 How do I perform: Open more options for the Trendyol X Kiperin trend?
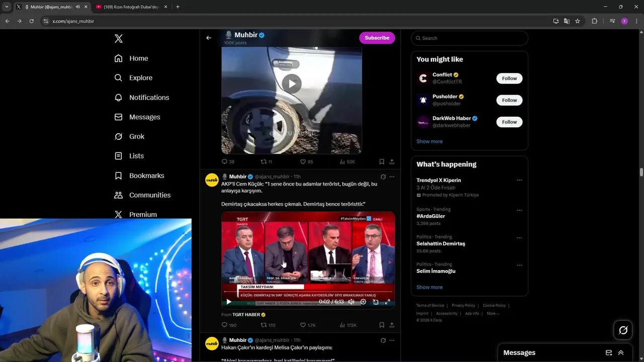coord(519,180)
